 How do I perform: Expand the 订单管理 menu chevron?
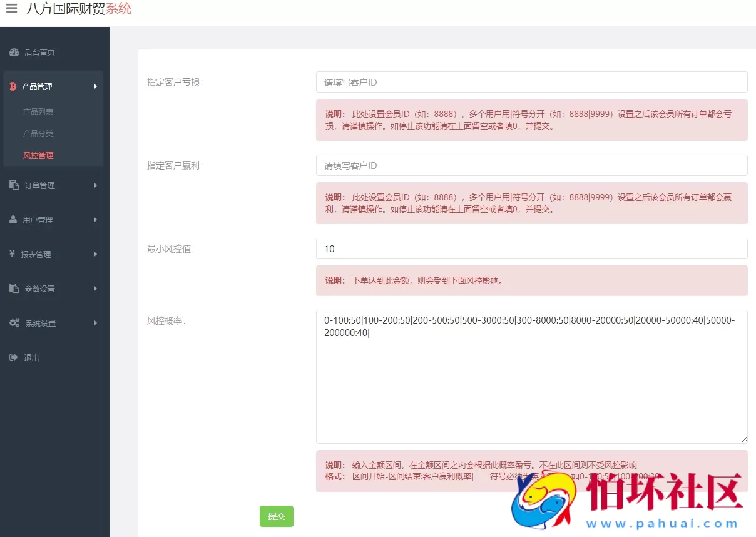[x=96, y=185]
